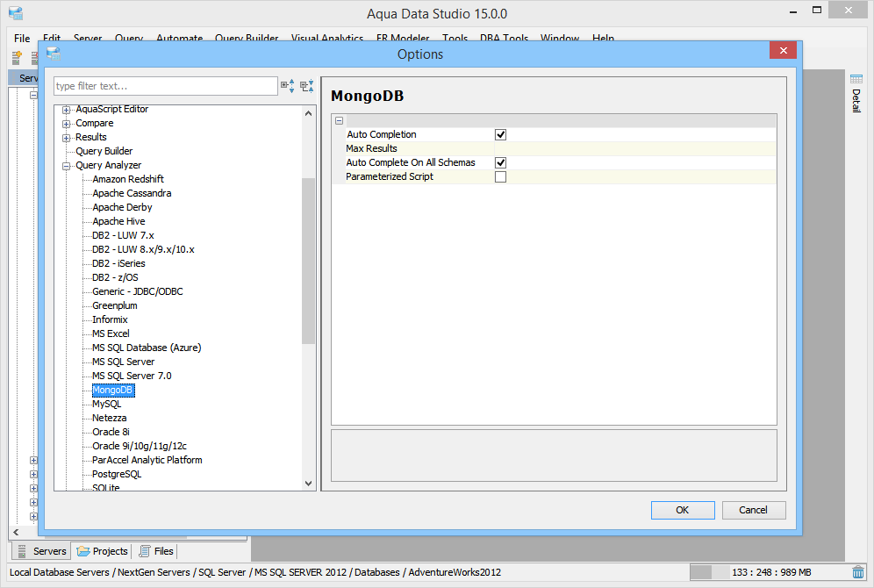Screen dimensions: 874x588
Task: Click the 133 : 248 : 989 MB memory text
Action: (771, 572)
